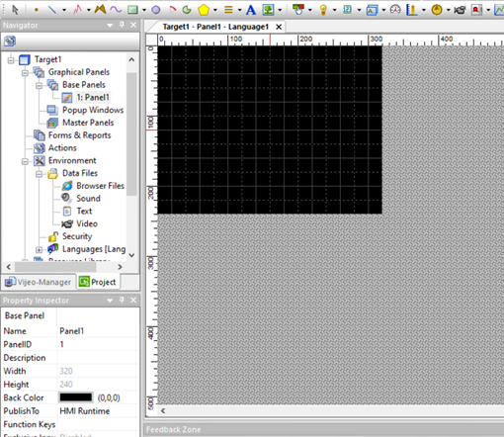Open the Line tool dropdown arrow
The width and height of the screenshot is (504, 437).
point(64,10)
